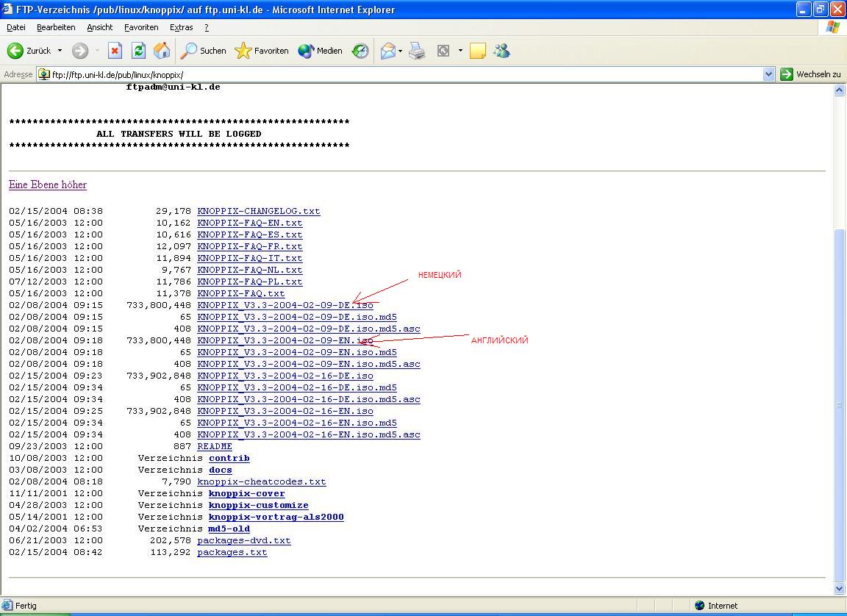Download KNOPPIX_V3.3-2004-02-16-DE.iso
The image size is (847, 616).
(285, 376)
